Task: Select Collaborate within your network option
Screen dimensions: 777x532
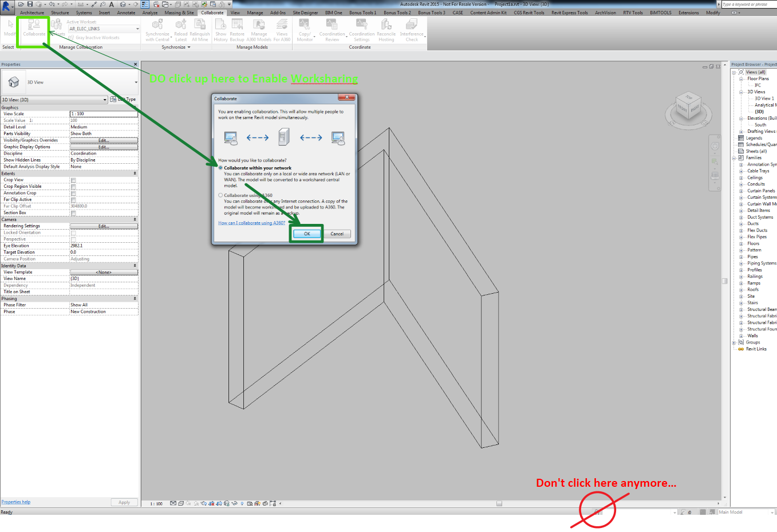Action: coord(220,168)
